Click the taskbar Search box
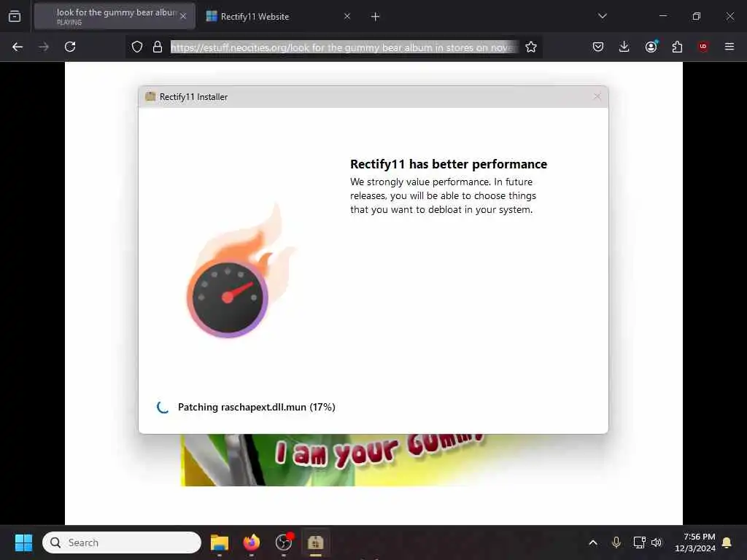The image size is (747, 560). pos(122,542)
